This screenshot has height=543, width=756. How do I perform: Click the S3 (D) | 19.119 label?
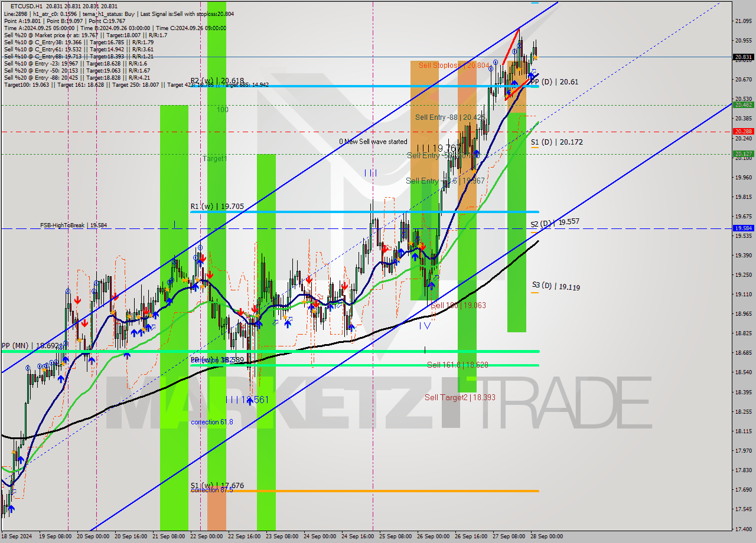tap(555, 286)
